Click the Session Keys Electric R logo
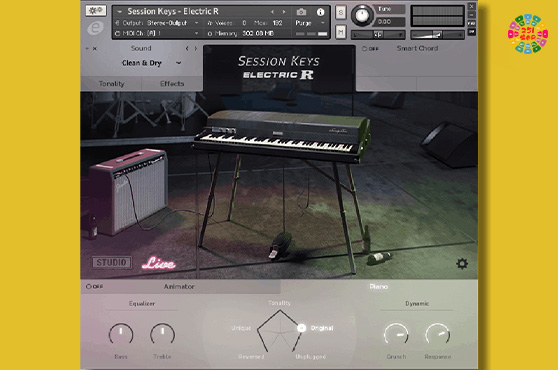This screenshot has width=558, height=370. (279, 67)
